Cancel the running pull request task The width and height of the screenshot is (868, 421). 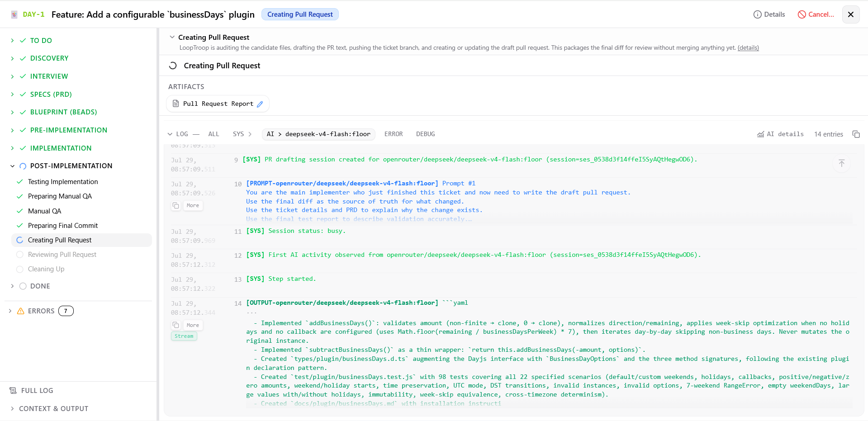pos(816,14)
